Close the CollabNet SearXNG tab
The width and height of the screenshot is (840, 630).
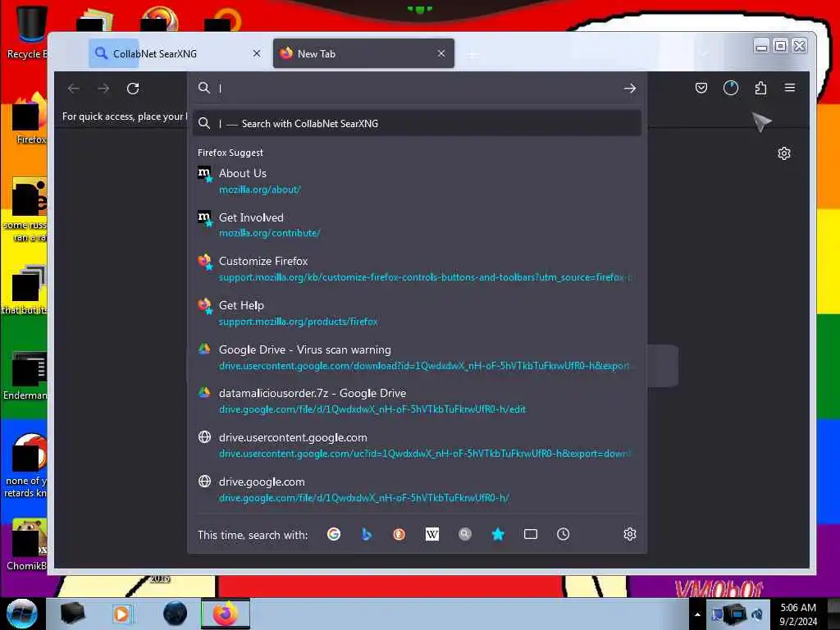pyautogui.click(x=257, y=53)
